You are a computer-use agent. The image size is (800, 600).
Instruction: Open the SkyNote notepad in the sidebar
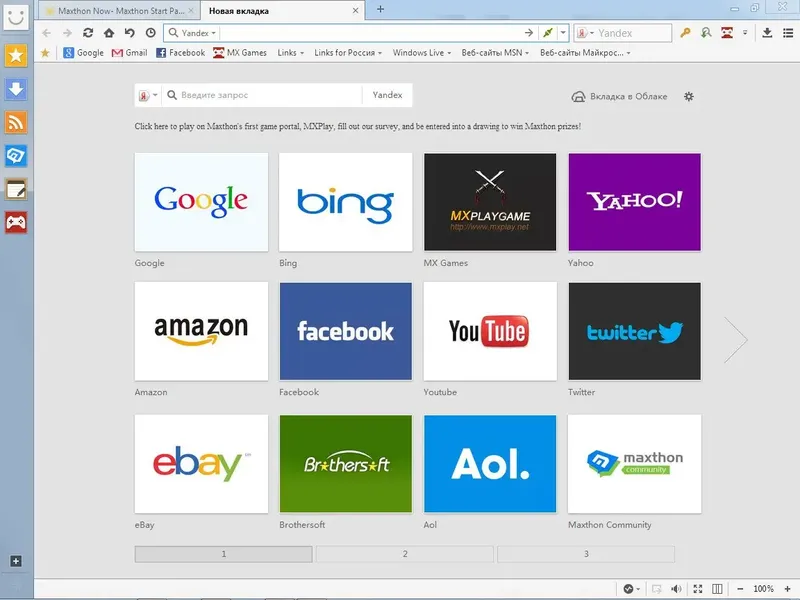[x=16, y=189]
